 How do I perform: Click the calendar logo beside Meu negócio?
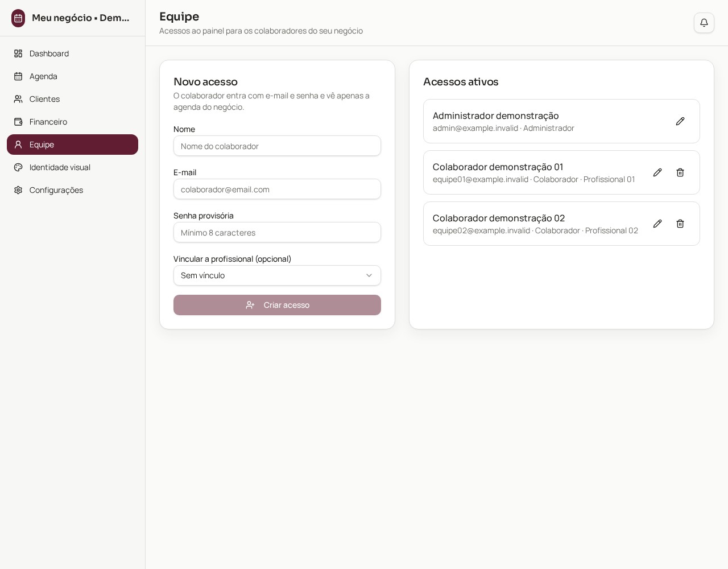18,18
